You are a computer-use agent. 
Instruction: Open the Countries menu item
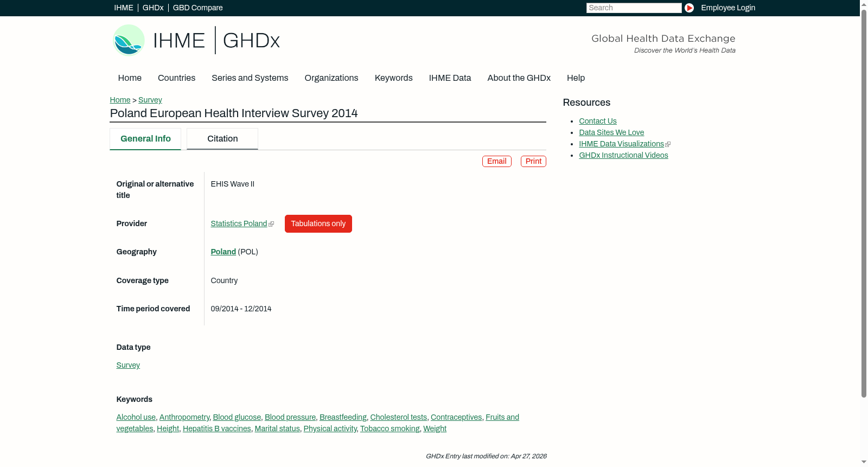coord(176,78)
